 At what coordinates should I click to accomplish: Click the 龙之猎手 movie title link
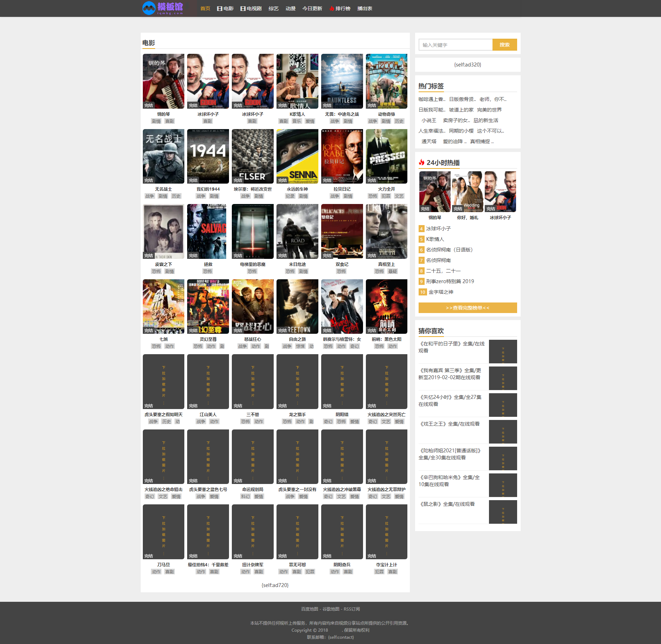click(297, 415)
